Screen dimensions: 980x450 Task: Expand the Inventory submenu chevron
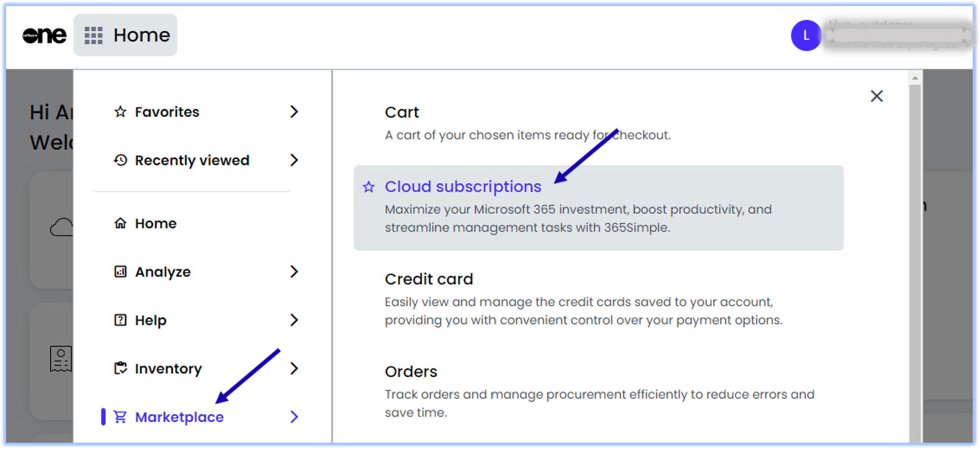click(294, 368)
